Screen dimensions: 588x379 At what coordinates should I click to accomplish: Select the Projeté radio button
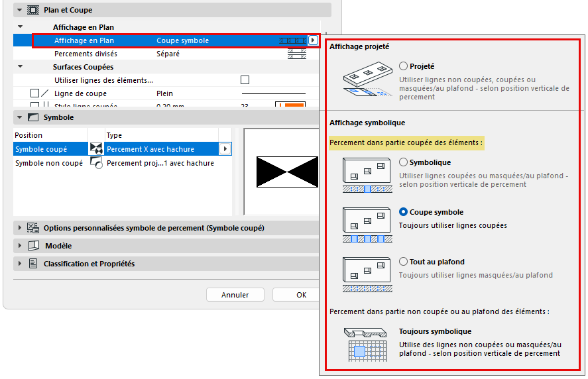pos(403,66)
